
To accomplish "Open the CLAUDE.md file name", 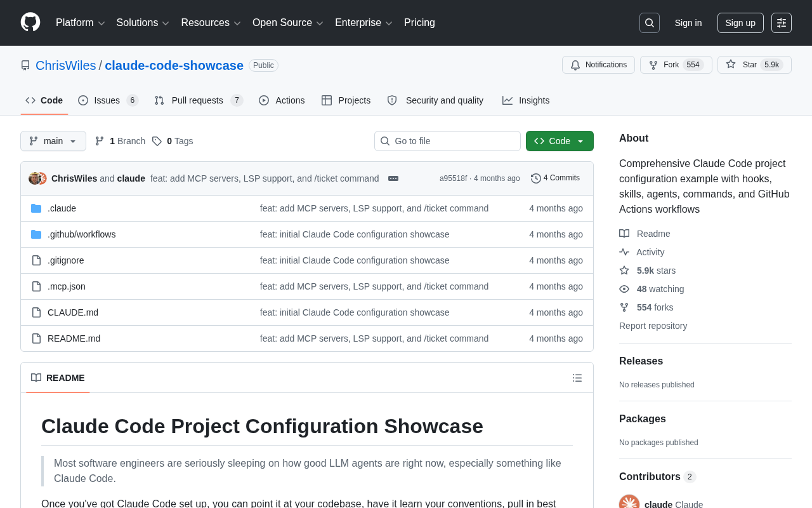I will pos(73,312).
